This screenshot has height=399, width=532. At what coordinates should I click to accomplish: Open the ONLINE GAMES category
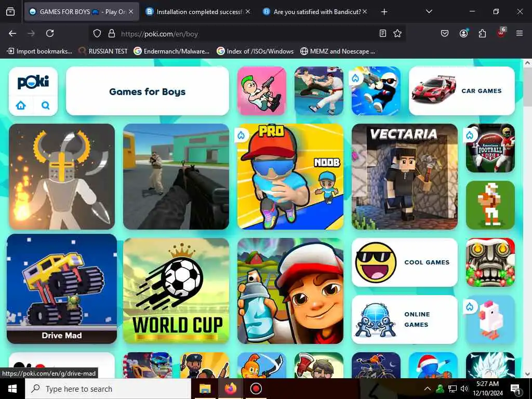pyautogui.click(x=404, y=320)
